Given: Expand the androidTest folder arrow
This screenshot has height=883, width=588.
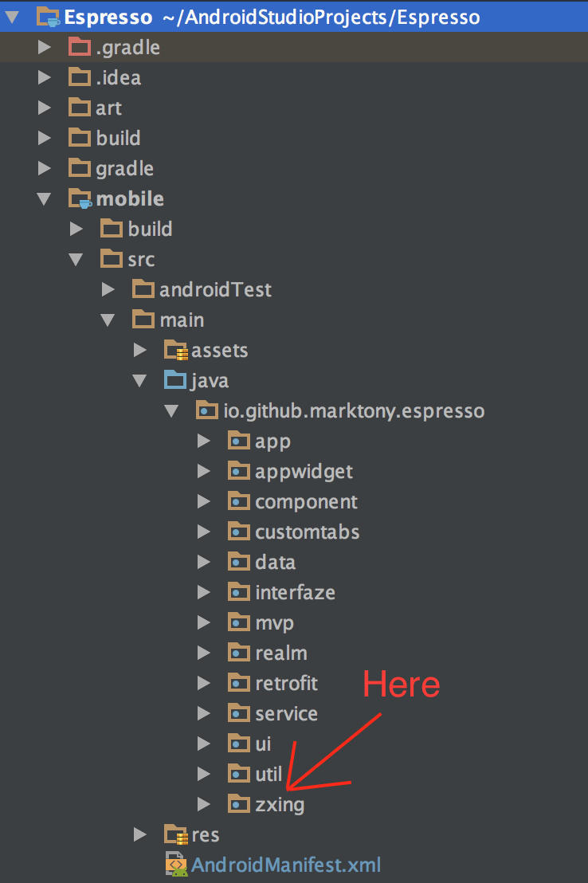Looking at the screenshot, I should coord(108,289).
